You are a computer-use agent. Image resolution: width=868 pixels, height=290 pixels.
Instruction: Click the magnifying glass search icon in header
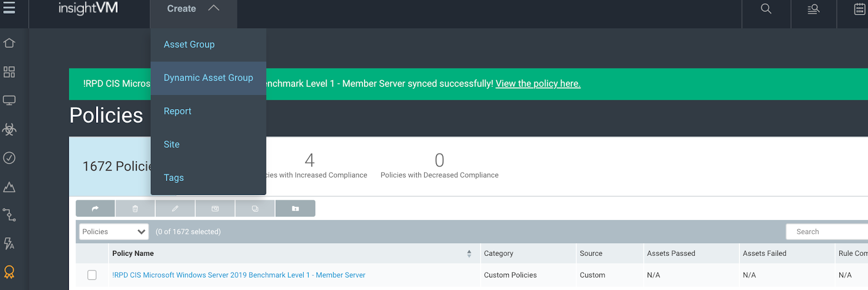pos(766,9)
